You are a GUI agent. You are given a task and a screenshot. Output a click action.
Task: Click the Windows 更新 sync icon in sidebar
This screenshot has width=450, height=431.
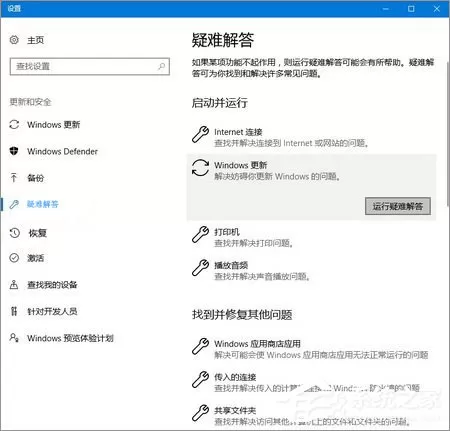click(14, 125)
